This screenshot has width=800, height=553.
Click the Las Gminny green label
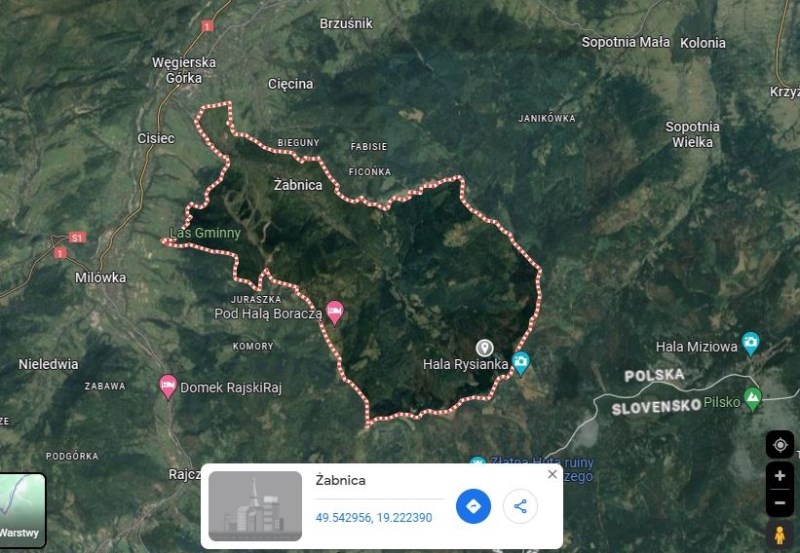coord(205,233)
